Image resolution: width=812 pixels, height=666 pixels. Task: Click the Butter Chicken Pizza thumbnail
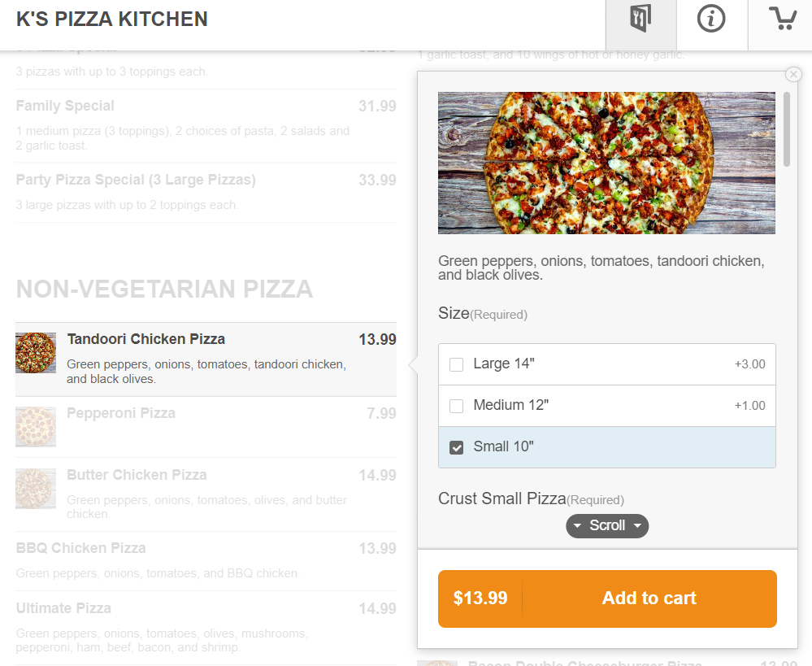click(x=36, y=489)
